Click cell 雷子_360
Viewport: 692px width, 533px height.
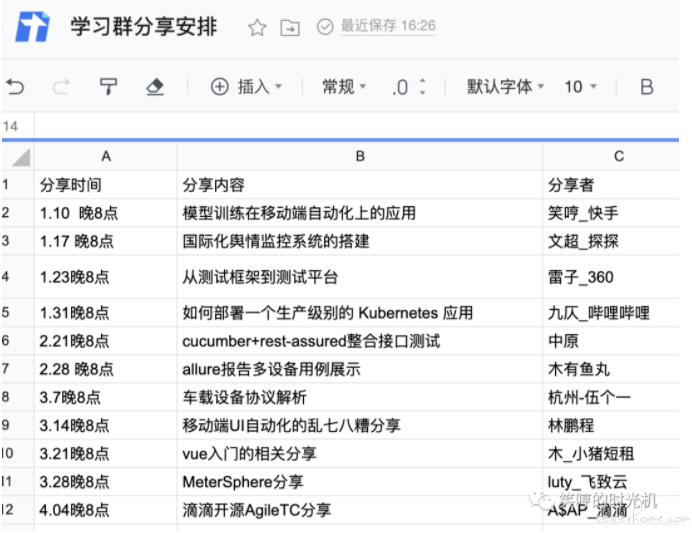pos(611,277)
